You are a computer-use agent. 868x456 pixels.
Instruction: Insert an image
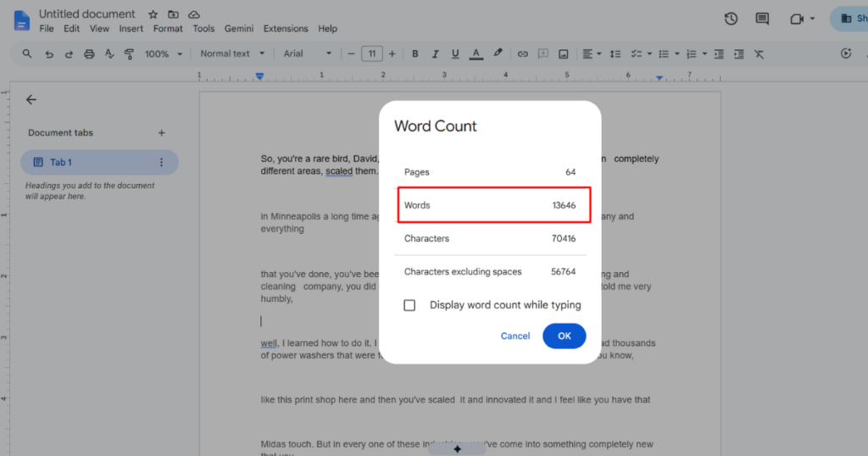click(563, 53)
